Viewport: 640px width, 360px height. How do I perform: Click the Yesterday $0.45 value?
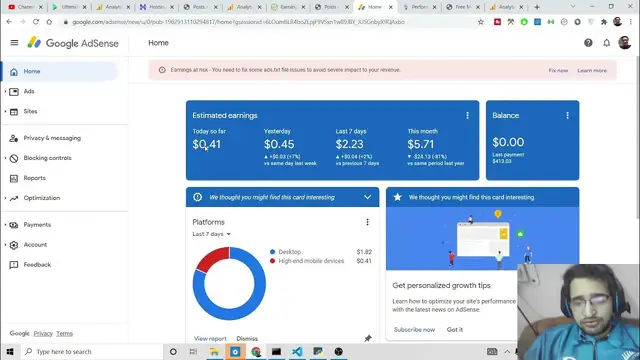279,144
